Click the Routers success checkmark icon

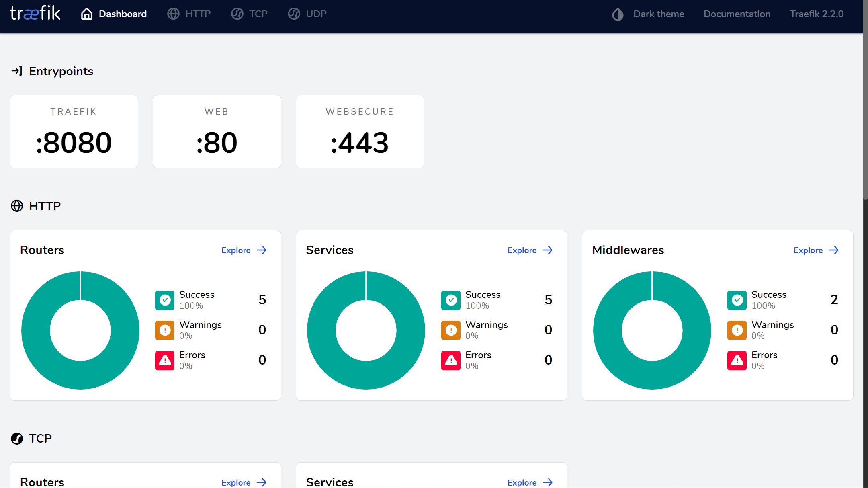(x=165, y=300)
